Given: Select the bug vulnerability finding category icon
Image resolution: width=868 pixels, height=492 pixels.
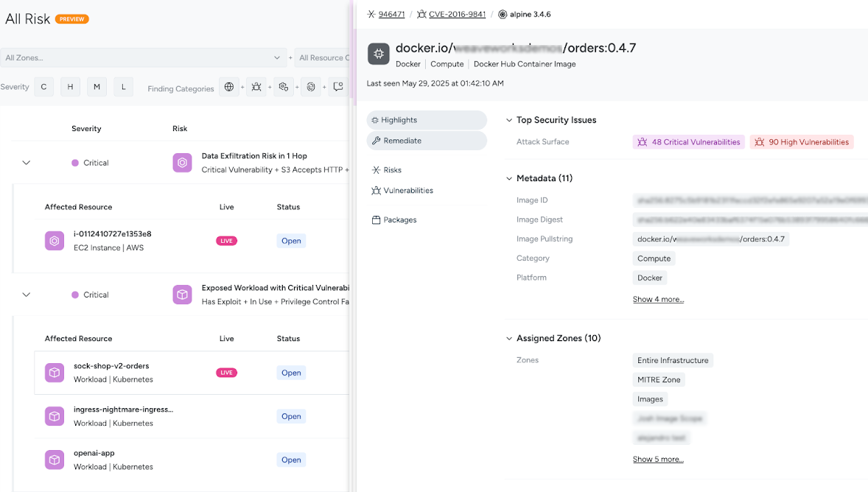Looking at the screenshot, I should click(256, 87).
